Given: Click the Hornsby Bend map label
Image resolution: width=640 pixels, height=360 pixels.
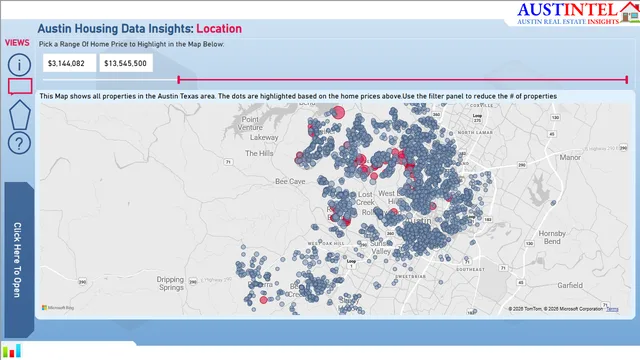Looking at the screenshot, I should [x=552, y=237].
